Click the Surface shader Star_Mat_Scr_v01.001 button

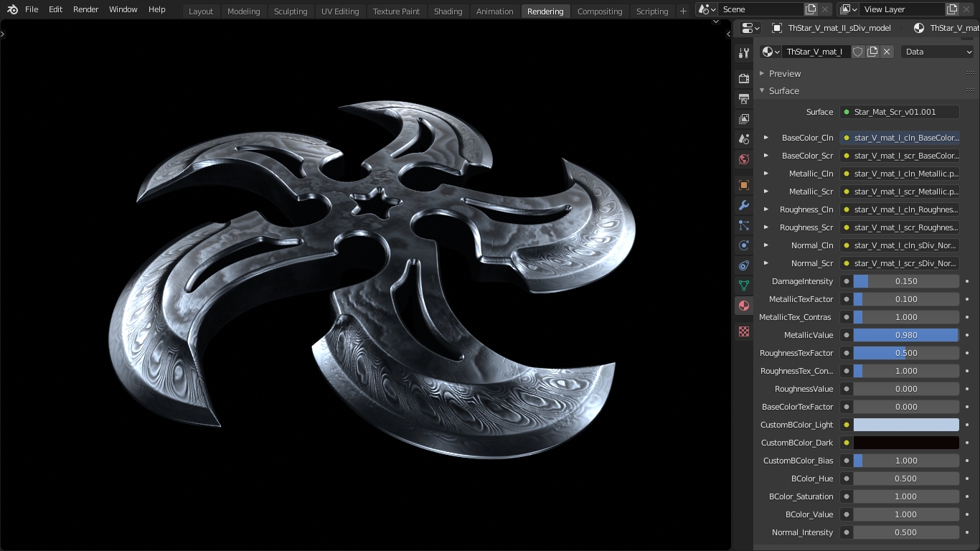click(x=900, y=112)
